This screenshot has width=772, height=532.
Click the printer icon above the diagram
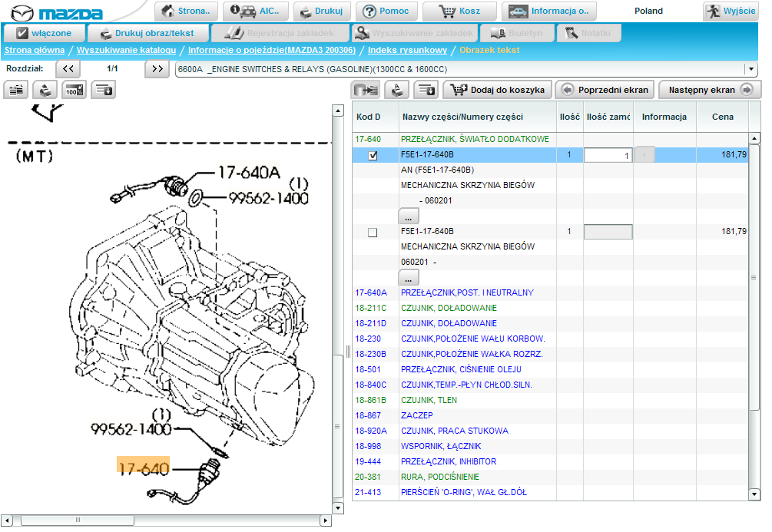coord(45,90)
